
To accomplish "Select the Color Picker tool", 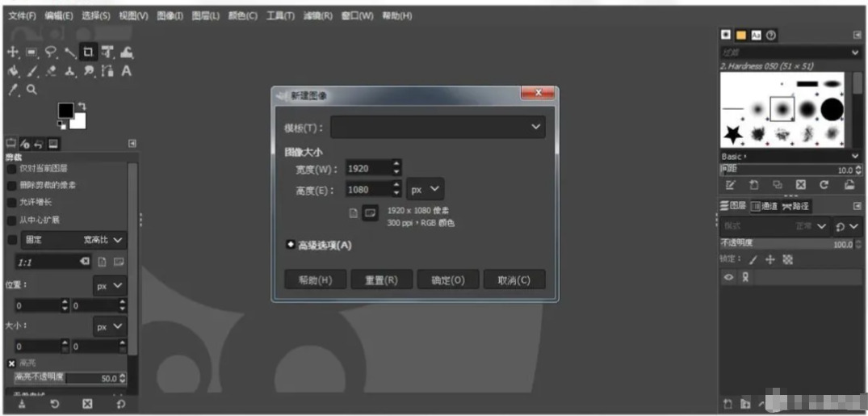I will click(x=13, y=90).
